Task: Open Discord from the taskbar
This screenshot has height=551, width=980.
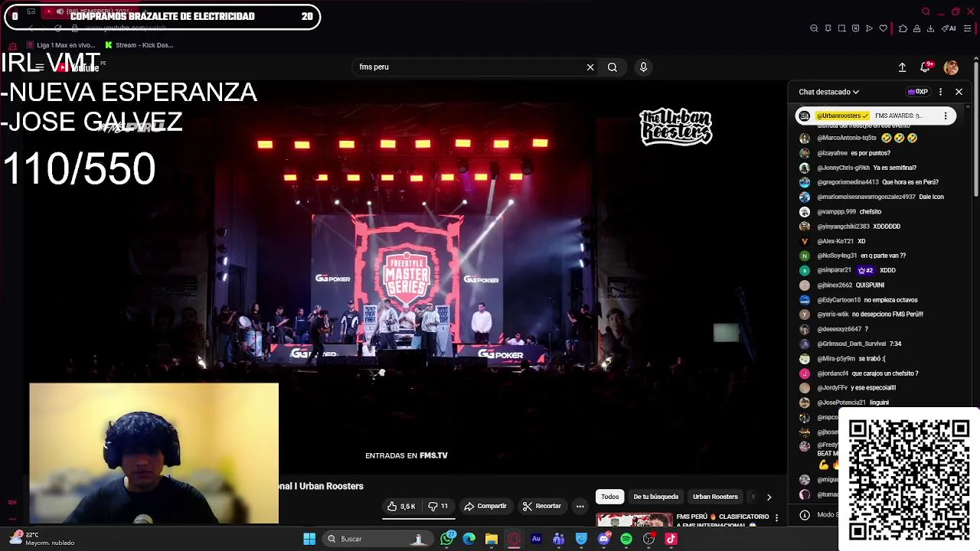Action: (x=604, y=540)
